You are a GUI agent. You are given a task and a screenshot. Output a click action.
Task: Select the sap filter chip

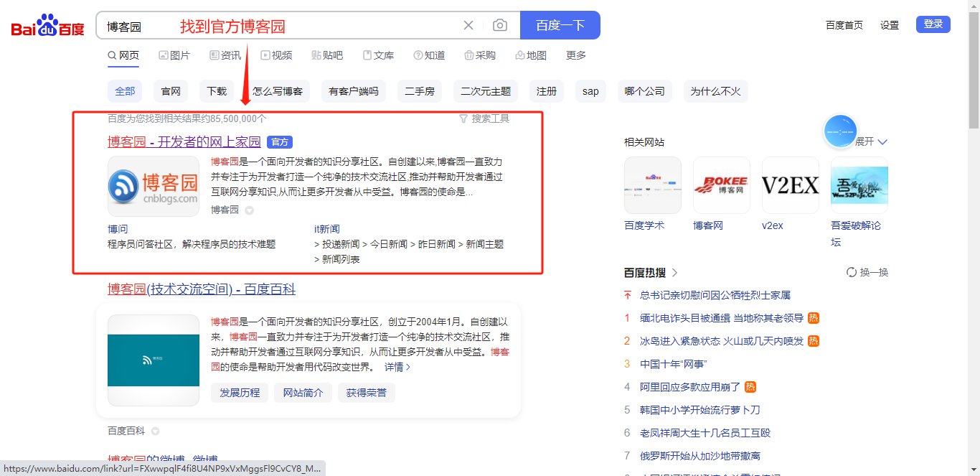pyautogui.click(x=590, y=91)
